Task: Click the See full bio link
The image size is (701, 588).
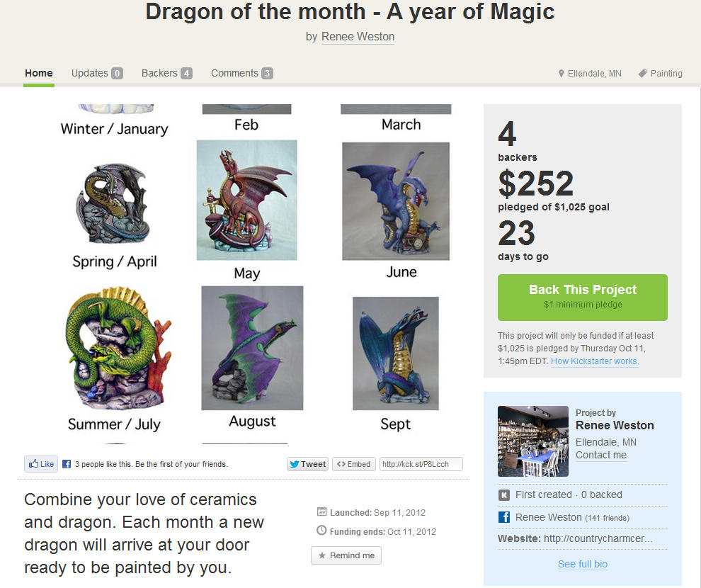Action: pyautogui.click(x=583, y=564)
